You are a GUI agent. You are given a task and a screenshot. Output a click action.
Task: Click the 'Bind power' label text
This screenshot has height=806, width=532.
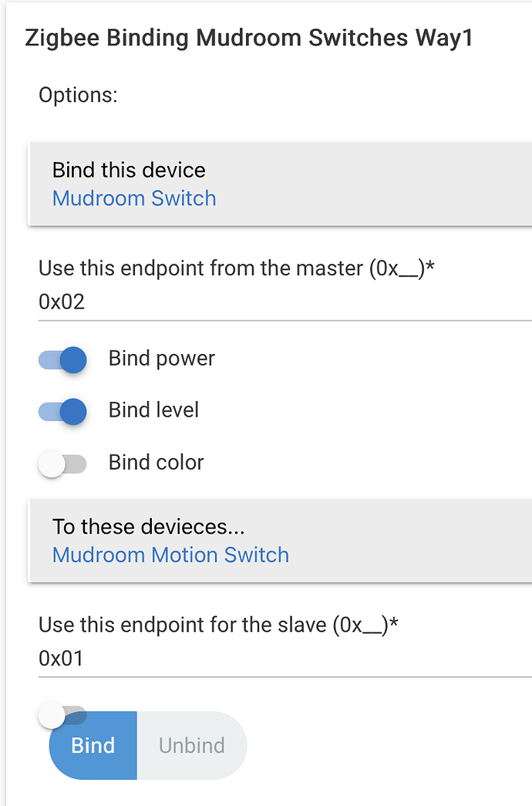point(162,359)
